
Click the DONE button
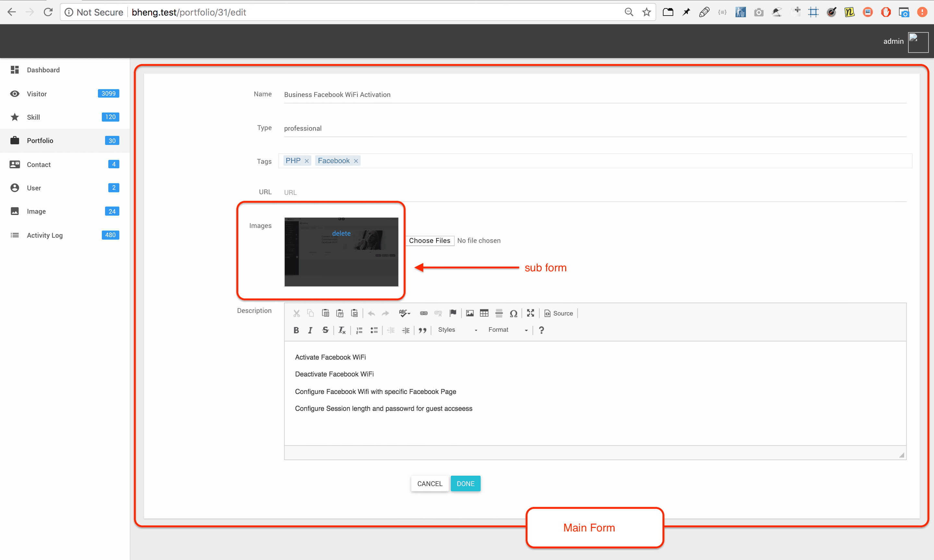click(465, 483)
